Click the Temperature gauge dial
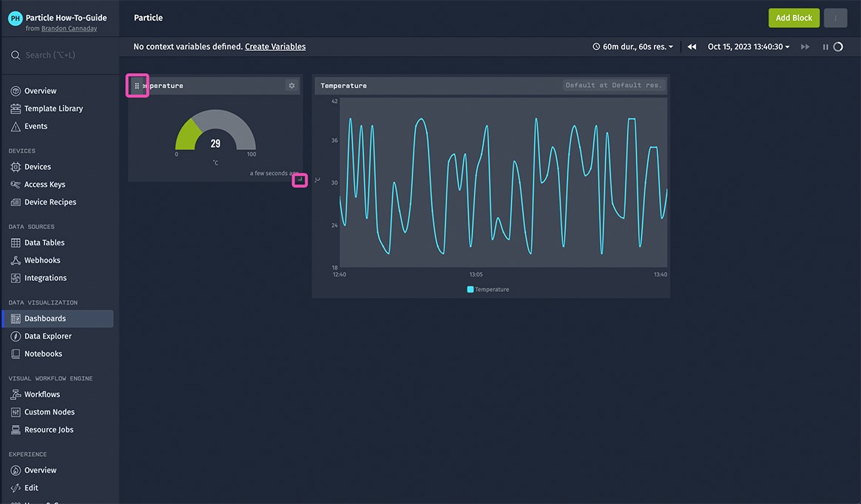This screenshot has height=504, width=861. 215,129
